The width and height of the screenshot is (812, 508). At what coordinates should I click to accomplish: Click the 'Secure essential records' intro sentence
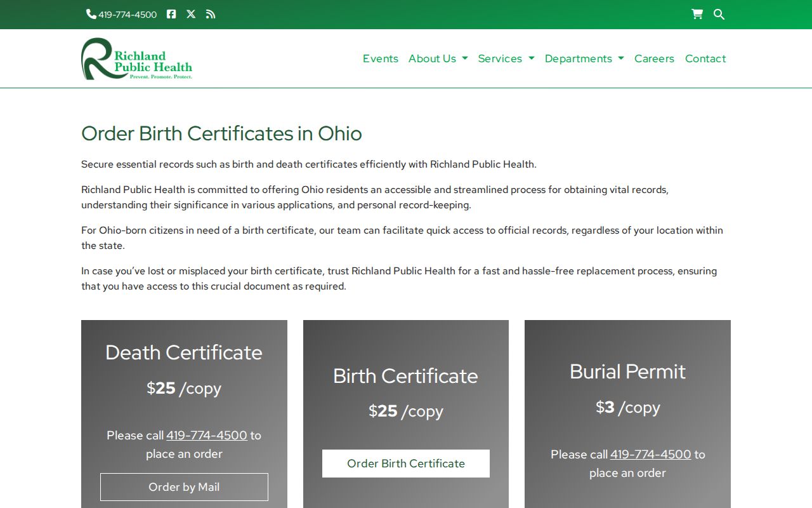pyautogui.click(x=309, y=164)
